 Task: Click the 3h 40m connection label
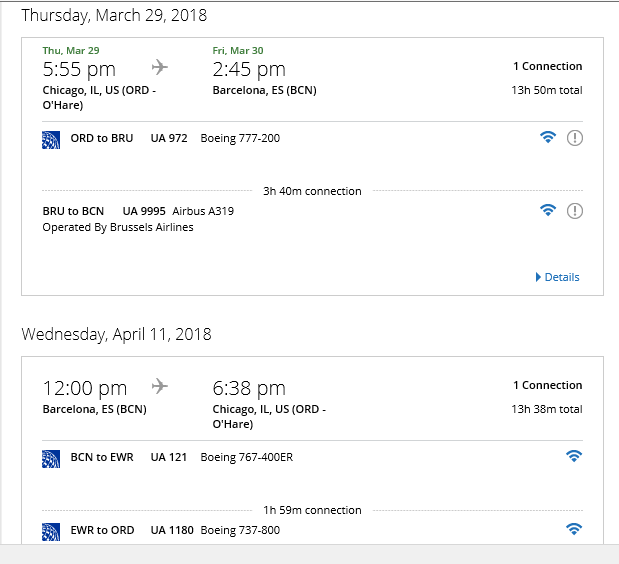coord(312,191)
